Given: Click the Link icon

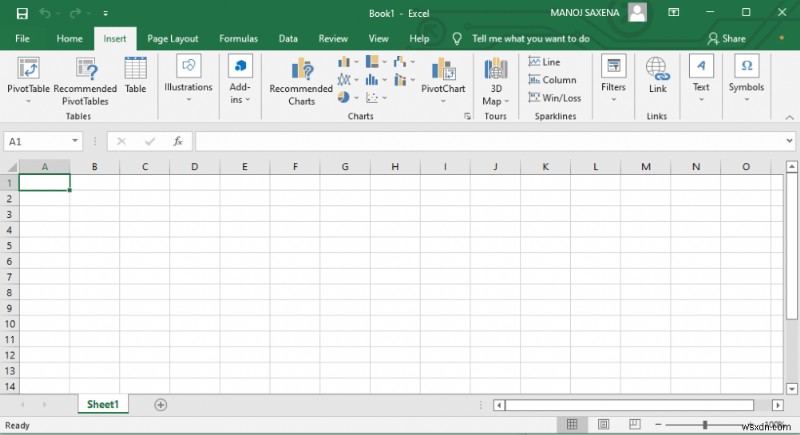Looking at the screenshot, I should click(x=657, y=69).
